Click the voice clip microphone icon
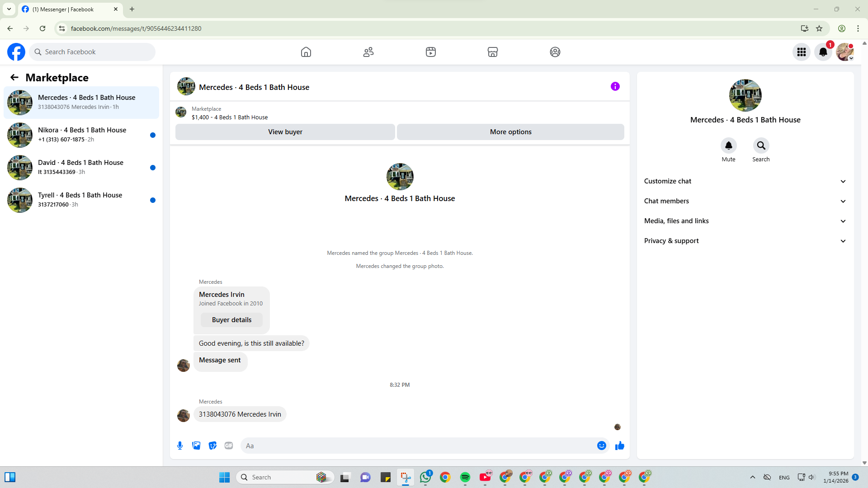The image size is (868, 488). pyautogui.click(x=180, y=446)
